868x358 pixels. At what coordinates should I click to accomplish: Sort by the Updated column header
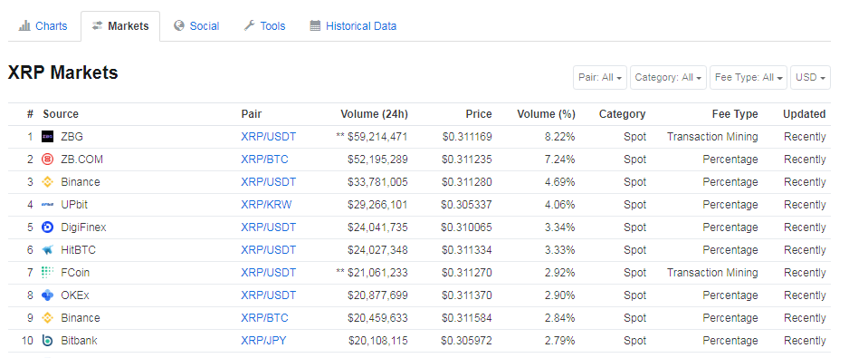(805, 113)
